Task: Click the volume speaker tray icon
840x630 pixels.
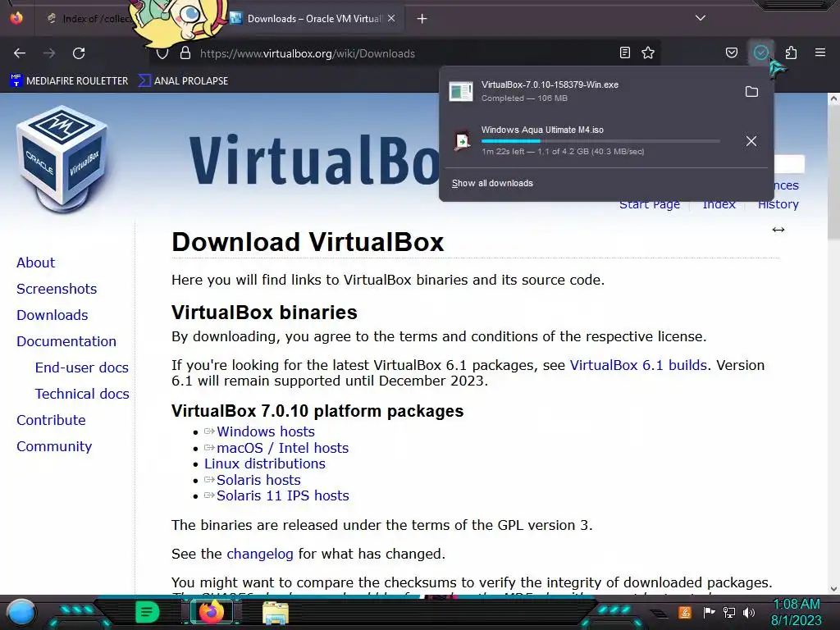Action: 749,612
